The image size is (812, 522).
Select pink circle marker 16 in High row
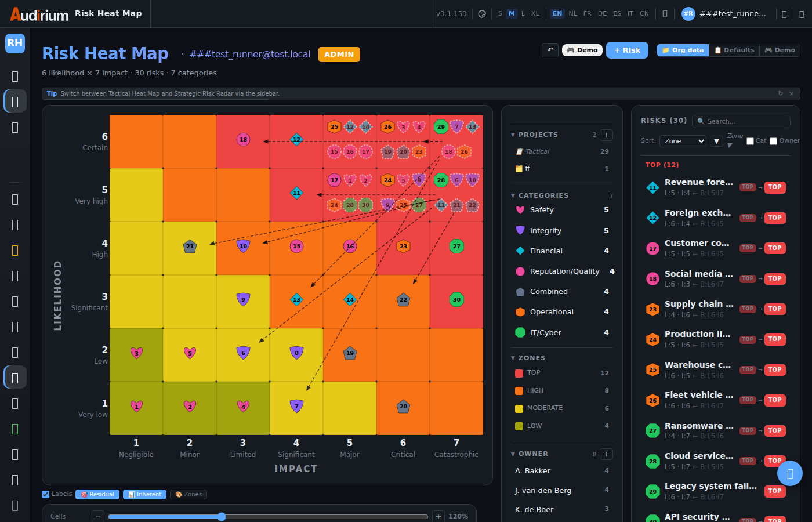point(350,246)
